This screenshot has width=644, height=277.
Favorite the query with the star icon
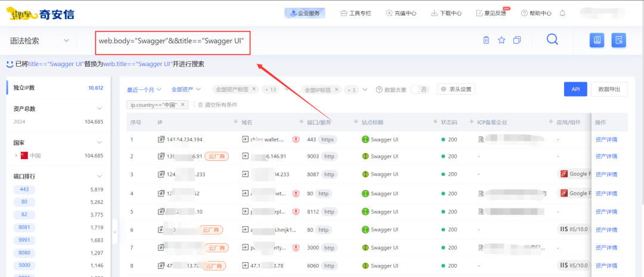pyautogui.click(x=501, y=40)
